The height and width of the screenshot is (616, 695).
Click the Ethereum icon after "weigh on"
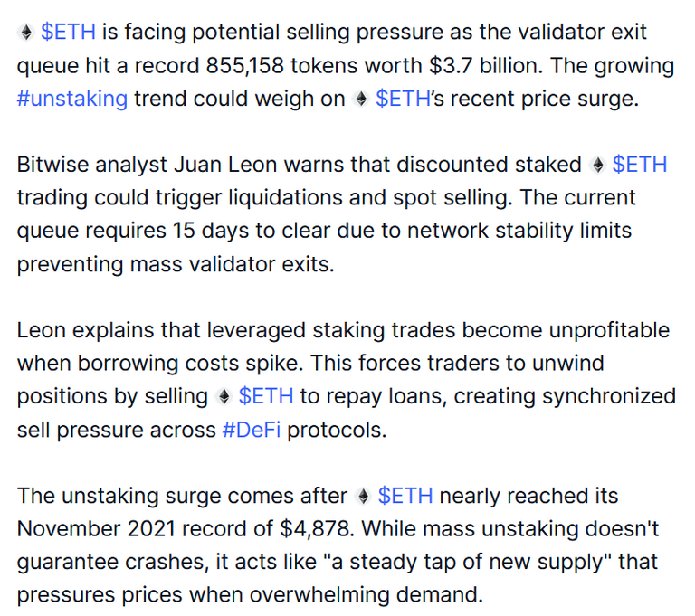tap(361, 99)
